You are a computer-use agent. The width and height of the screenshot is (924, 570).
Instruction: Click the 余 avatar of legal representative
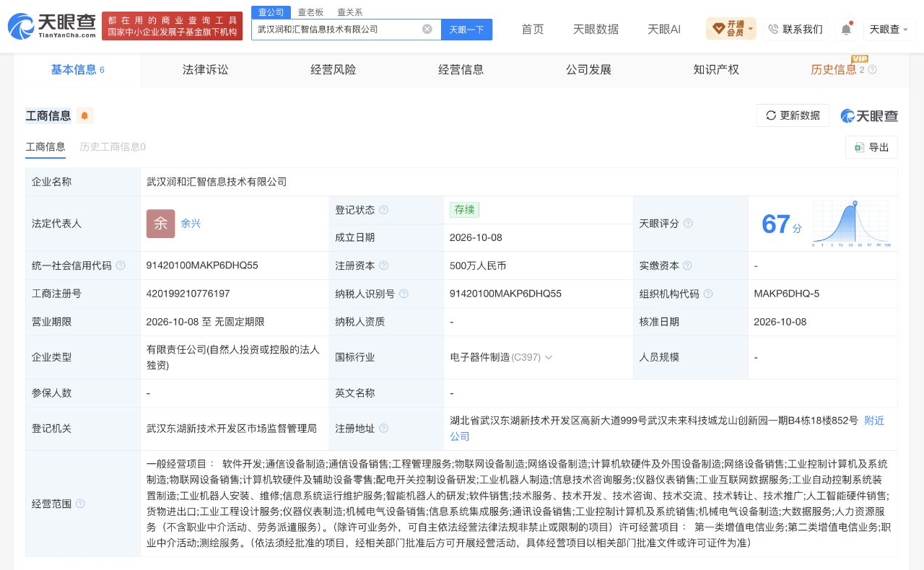(x=160, y=224)
